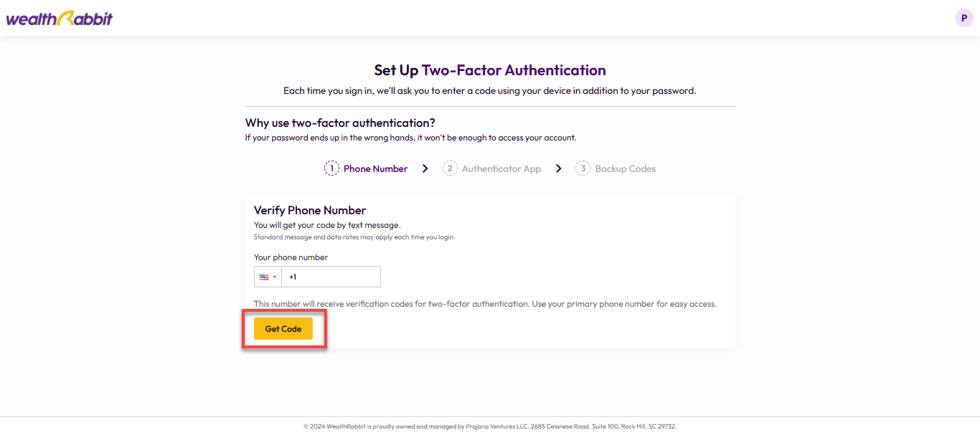980x435 pixels.
Task: Click the Set Up Two-Factor Authentication heading
Action: point(490,70)
